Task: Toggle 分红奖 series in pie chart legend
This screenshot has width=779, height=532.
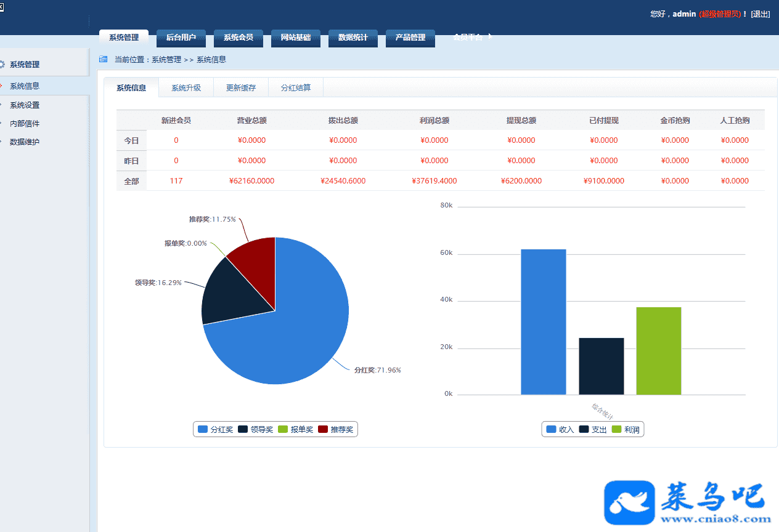Action: pos(215,429)
